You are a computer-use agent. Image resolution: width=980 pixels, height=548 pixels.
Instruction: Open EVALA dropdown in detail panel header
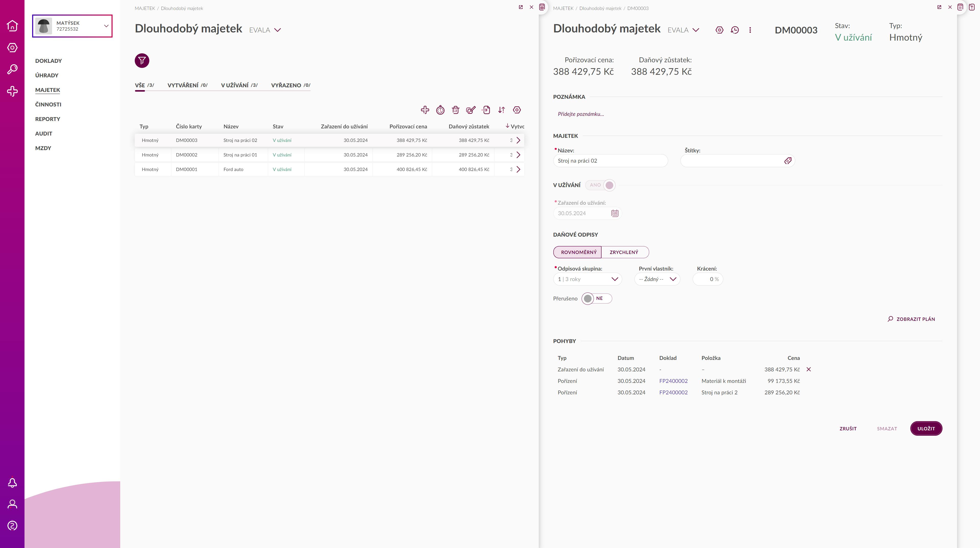pyautogui.click(x=684, y=30)
